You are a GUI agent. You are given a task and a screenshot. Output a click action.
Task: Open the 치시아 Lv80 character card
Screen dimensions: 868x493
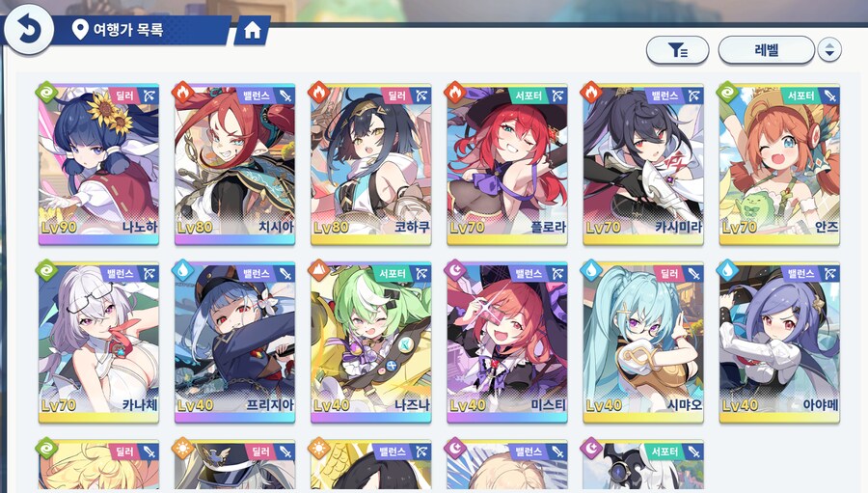coord(234,165)
